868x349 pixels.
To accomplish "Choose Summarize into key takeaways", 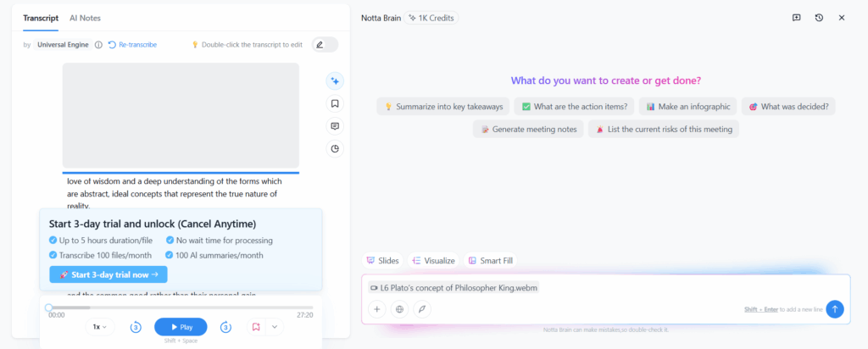I will coord(442,107).
